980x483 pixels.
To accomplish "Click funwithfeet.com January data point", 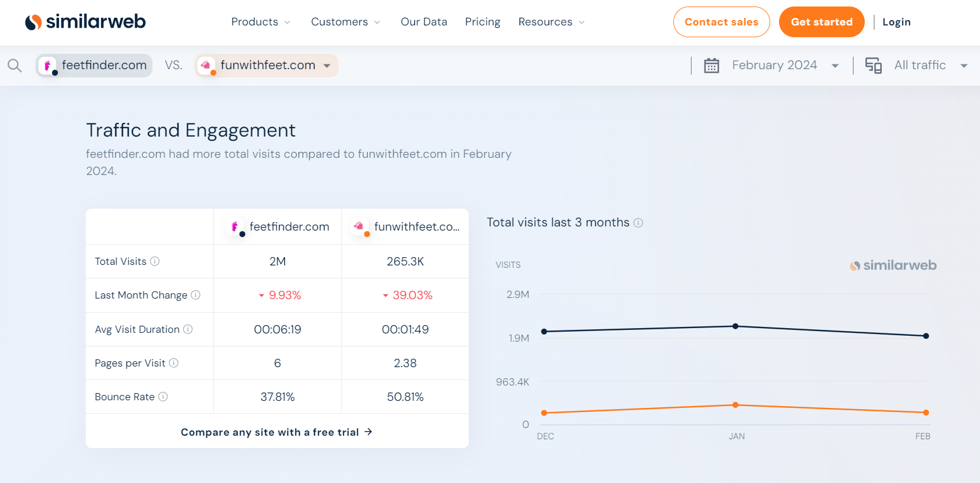I will pyautogui.click(x=735, y=405).
